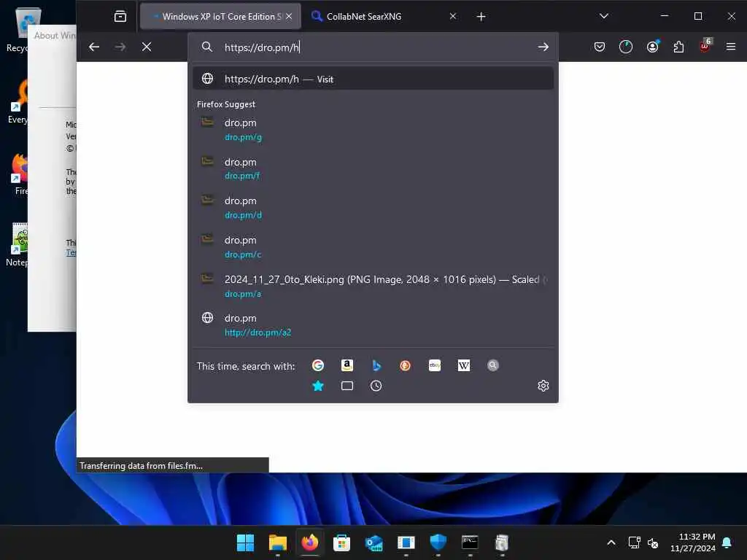The height and width of the screenshot is (560, 747).
Task: Search this time with Bing
Action: 376,365
